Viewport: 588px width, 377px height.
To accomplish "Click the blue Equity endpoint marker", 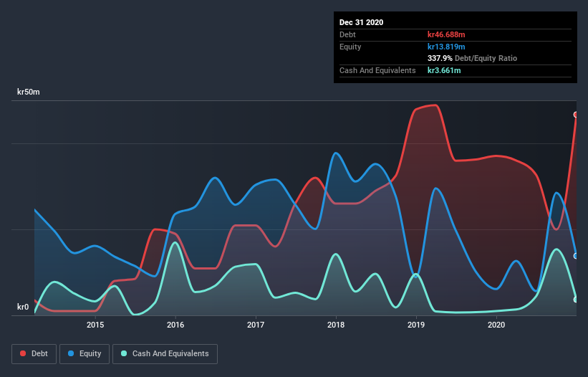I will [576, 256].
